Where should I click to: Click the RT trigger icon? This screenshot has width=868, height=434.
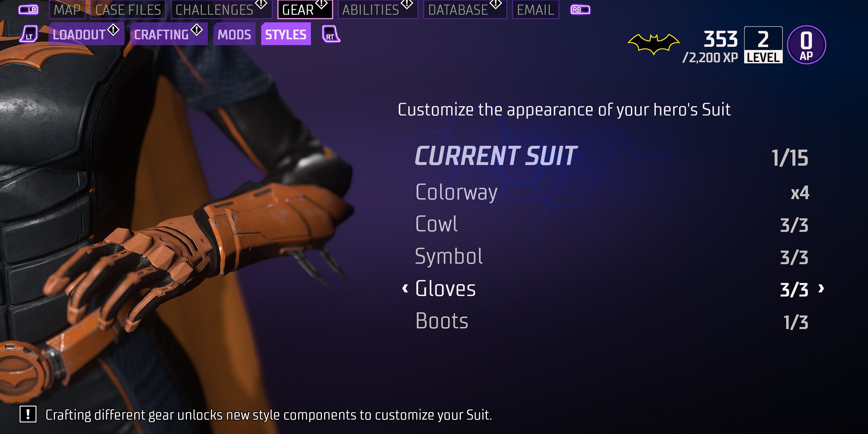point(331,34)
